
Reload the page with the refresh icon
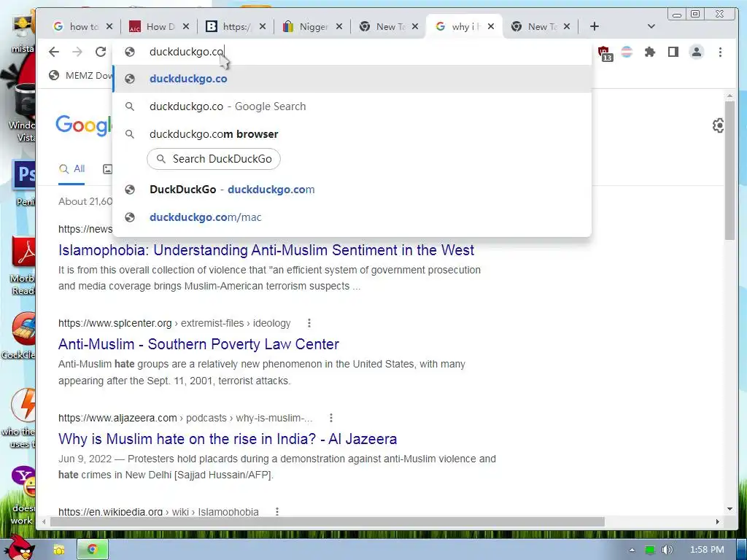(101, 52)
